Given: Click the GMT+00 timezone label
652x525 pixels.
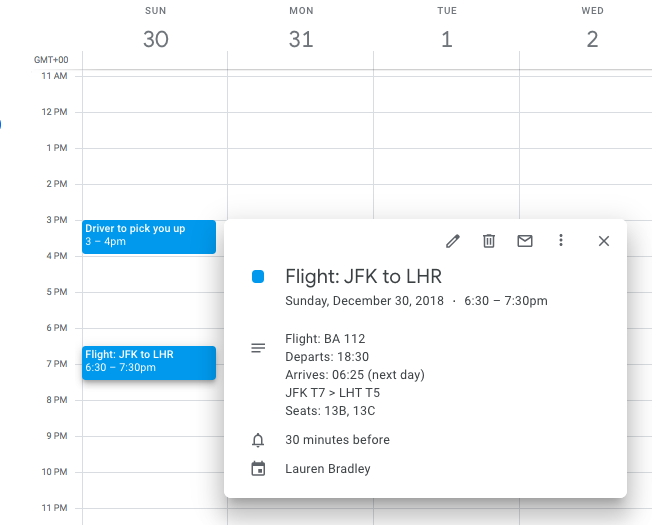Looking at the screenshot, I should point(51,60).
